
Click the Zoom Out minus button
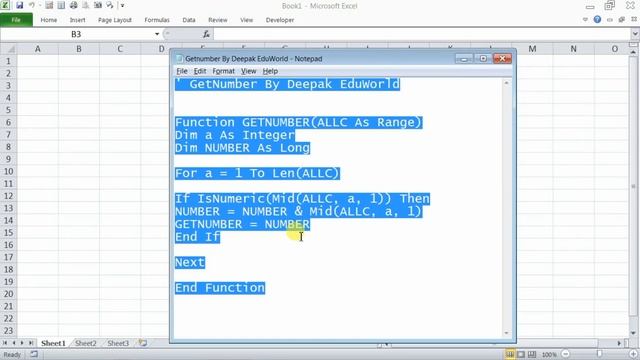click(x=565, y=354)
